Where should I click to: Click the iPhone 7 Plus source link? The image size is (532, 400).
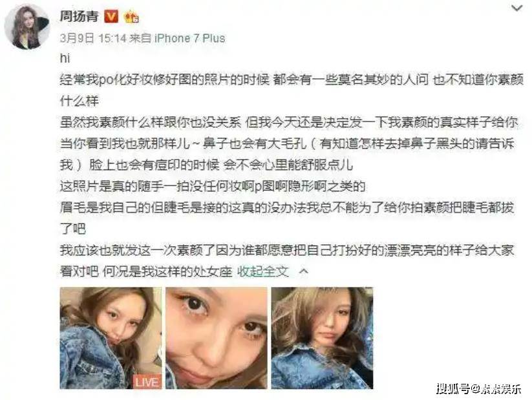(x=189, y=38)
